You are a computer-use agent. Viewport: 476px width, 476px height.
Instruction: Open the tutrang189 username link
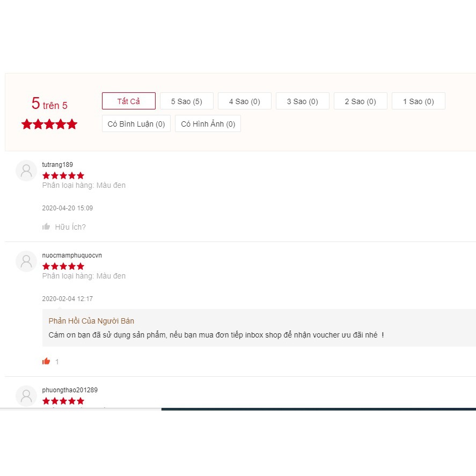tap(57, 165)
